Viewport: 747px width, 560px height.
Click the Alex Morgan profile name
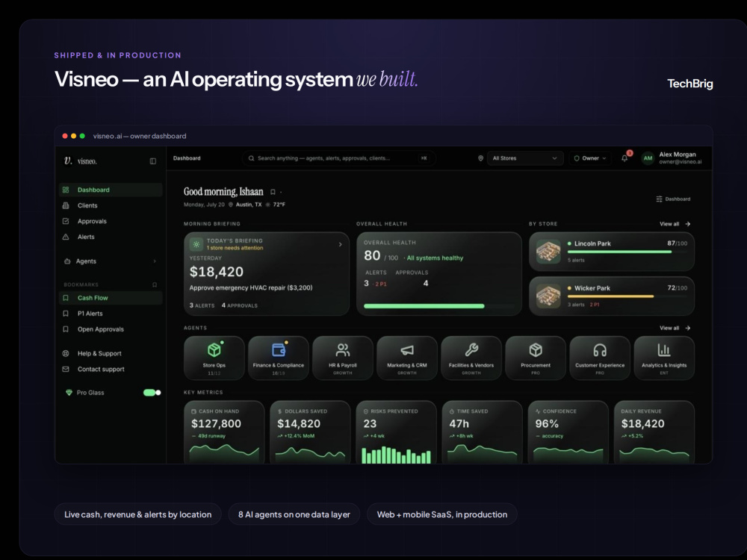pyautogui.click(x=678, y=155)
